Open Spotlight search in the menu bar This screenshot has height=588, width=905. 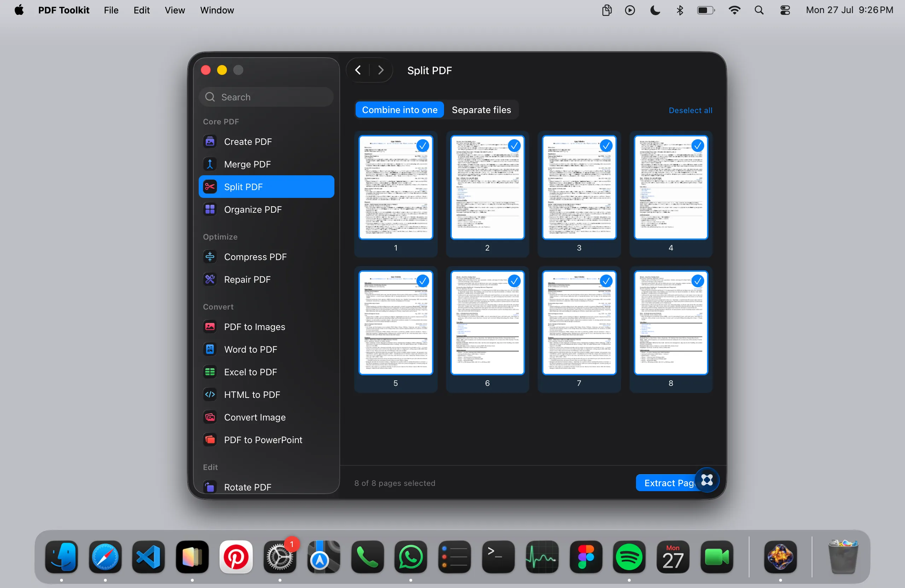pos(759,10)
